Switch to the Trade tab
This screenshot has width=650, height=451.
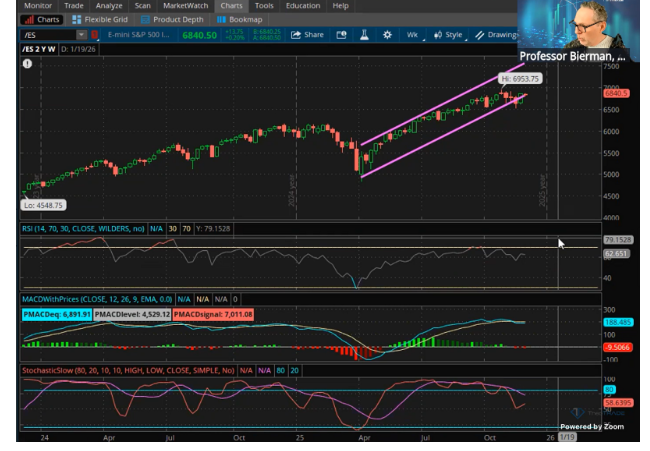point(74,5)
